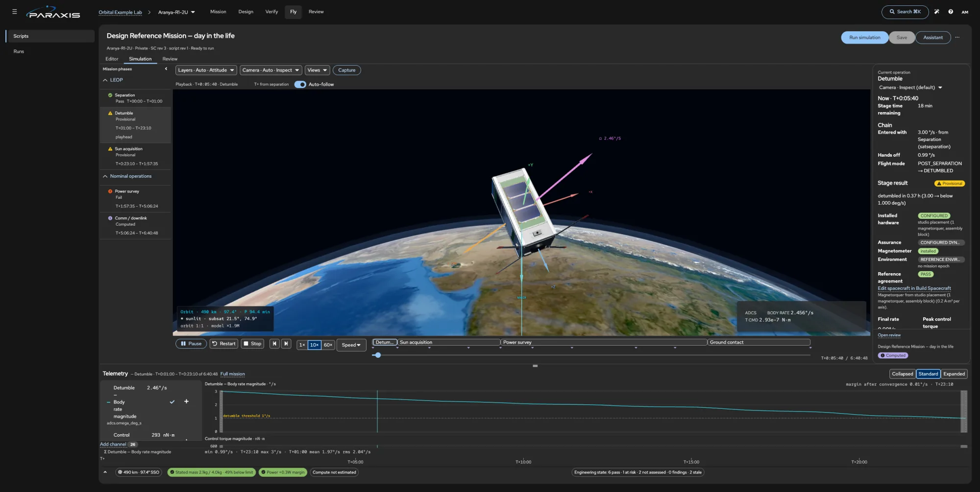The image size is (980, 492).
Task: Click the plus icon beside Body rate magnitude
Action: pos(186,401)
